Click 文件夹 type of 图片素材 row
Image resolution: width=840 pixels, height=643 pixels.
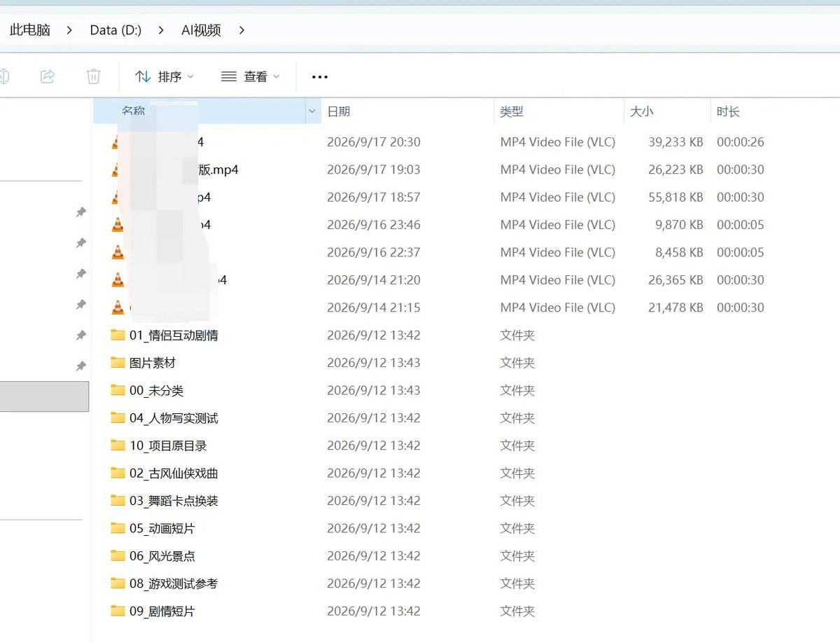[517, 363]
